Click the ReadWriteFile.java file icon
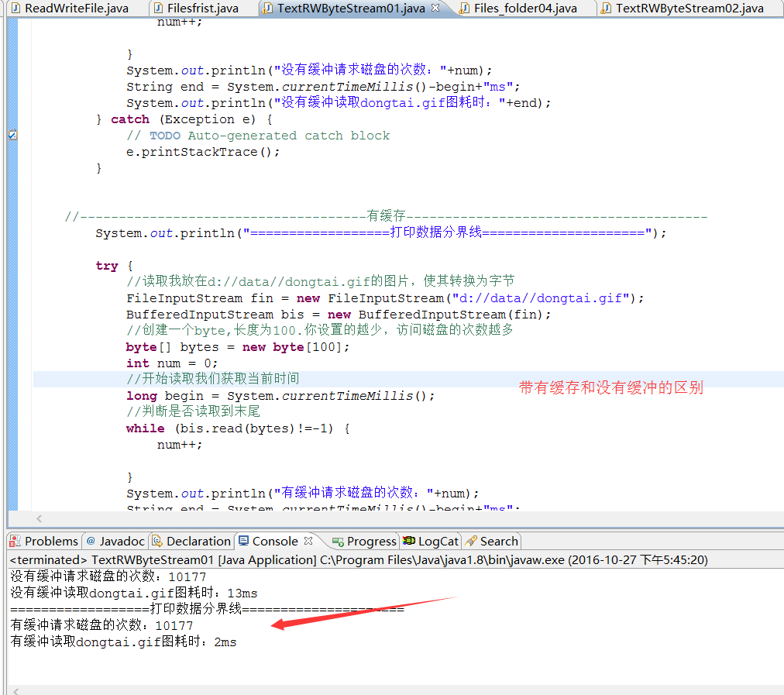784x695 pixels. 16,9
